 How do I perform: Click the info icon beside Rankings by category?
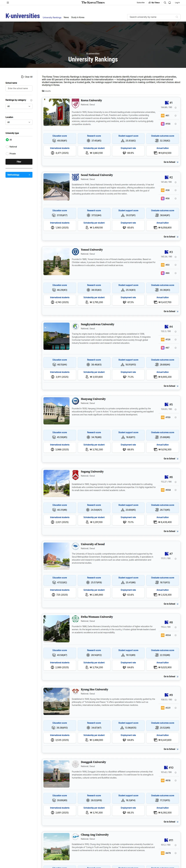coord(31,100)
